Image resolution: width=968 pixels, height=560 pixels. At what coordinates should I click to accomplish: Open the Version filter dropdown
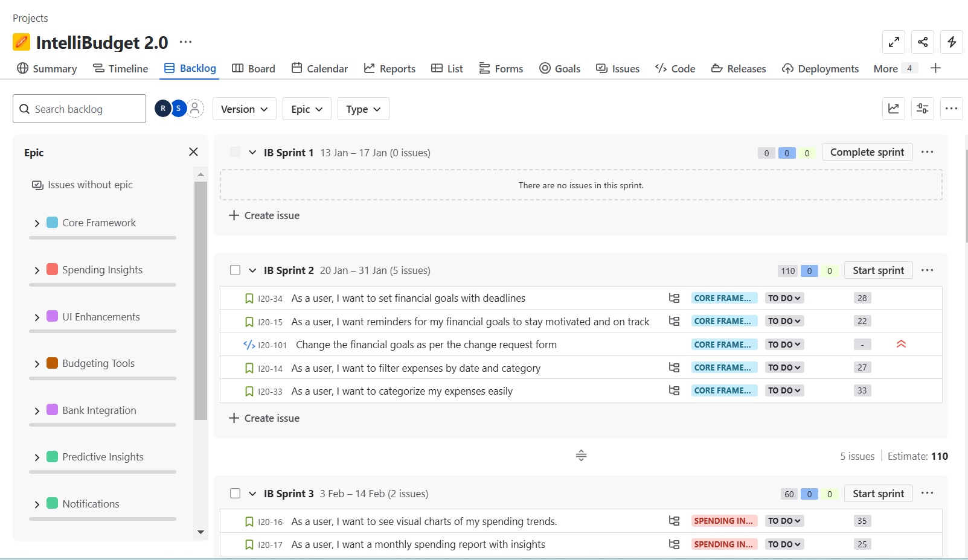(244, 109)
